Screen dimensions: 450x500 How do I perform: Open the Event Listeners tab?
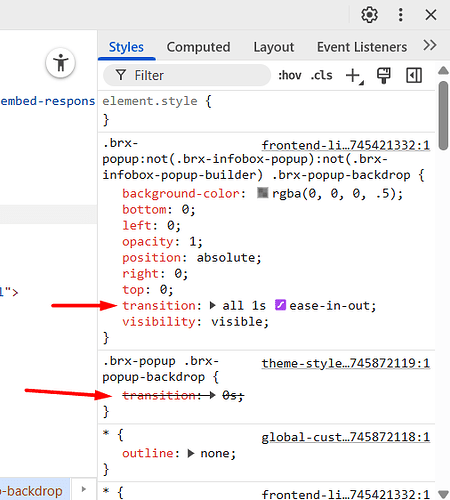362,47
